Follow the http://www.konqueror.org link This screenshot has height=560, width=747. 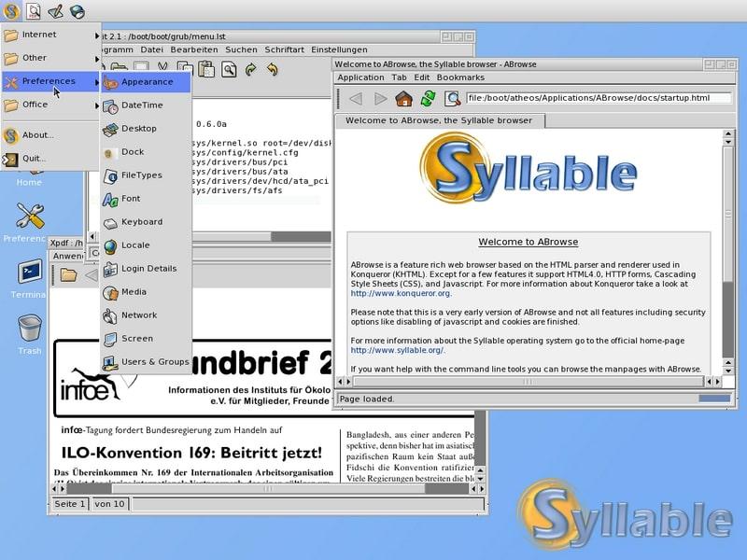(401, 293)
